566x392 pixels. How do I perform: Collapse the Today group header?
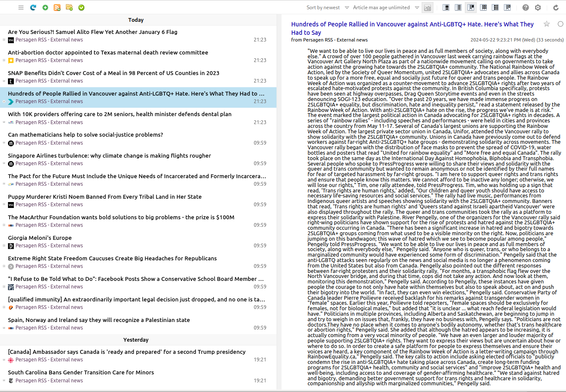coord(136,20)
